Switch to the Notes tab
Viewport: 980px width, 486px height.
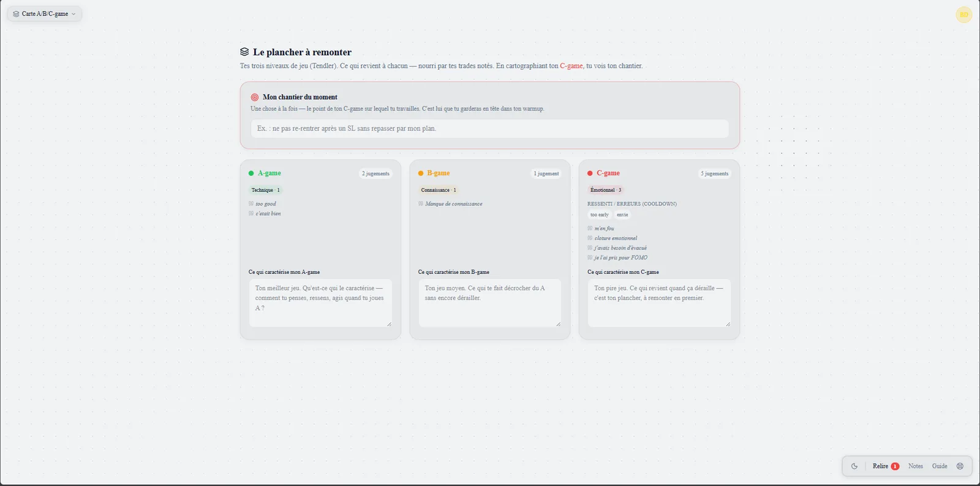click(916, 466)
